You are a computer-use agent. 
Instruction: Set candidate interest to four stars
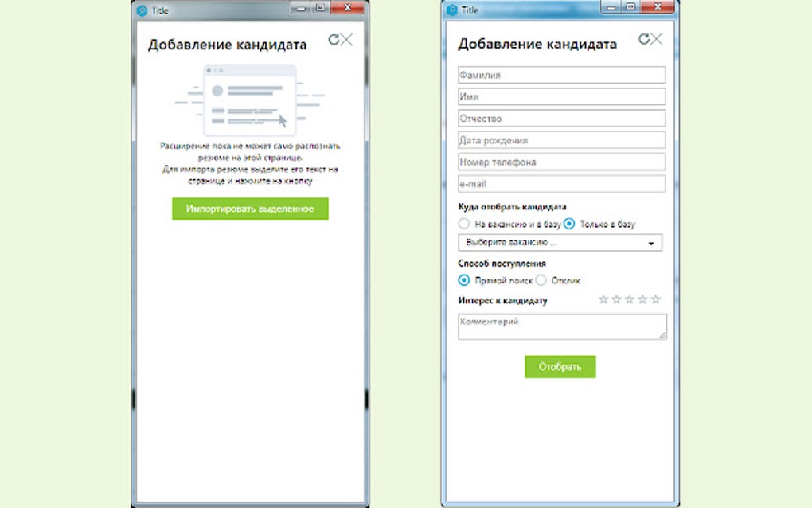click(x=642, y=299)
